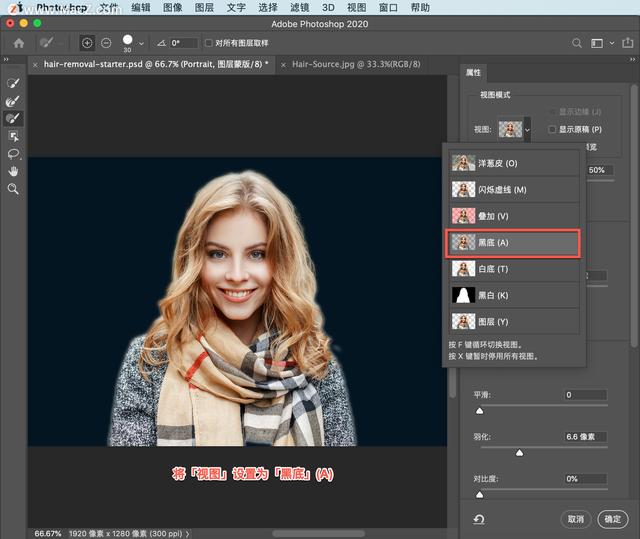Toggle 显示原稿 (P) checkbox
This screenshot has width=640, height=539.
551,129
